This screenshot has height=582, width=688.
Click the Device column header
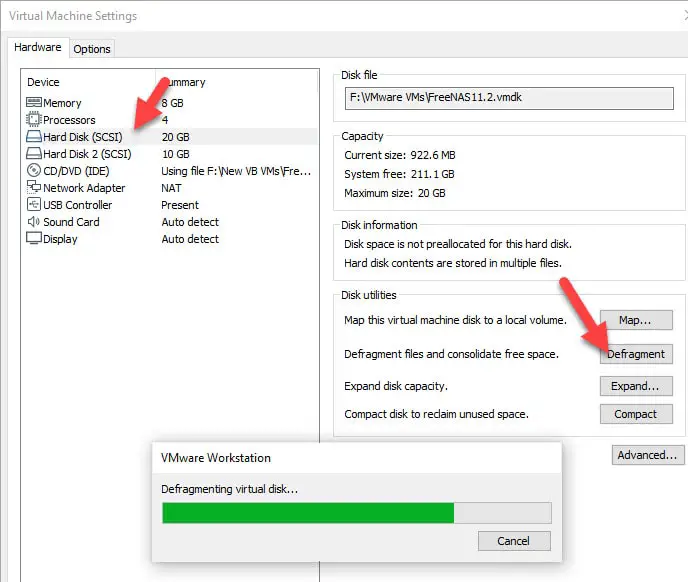(x=43, y=82)
